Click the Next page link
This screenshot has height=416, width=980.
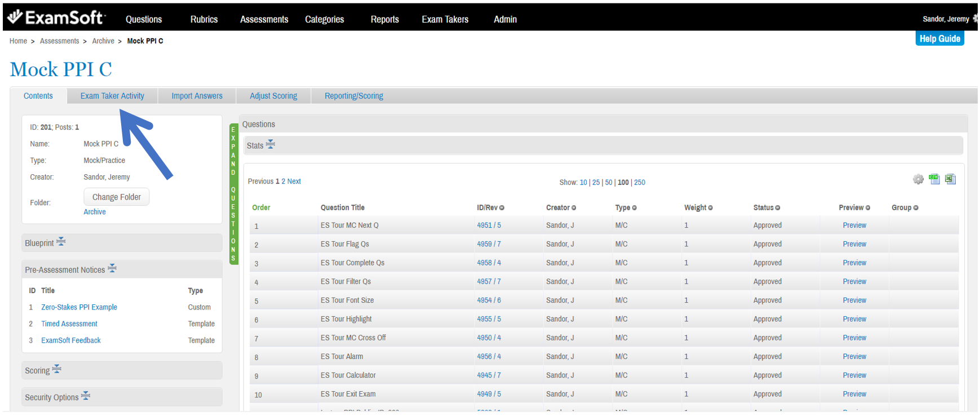[294, 182]
